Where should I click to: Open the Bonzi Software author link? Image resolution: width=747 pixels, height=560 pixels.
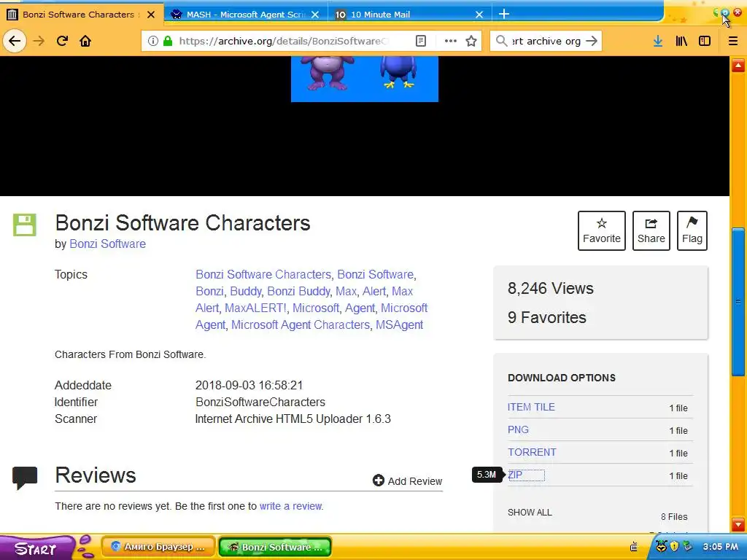click(108, 244)
